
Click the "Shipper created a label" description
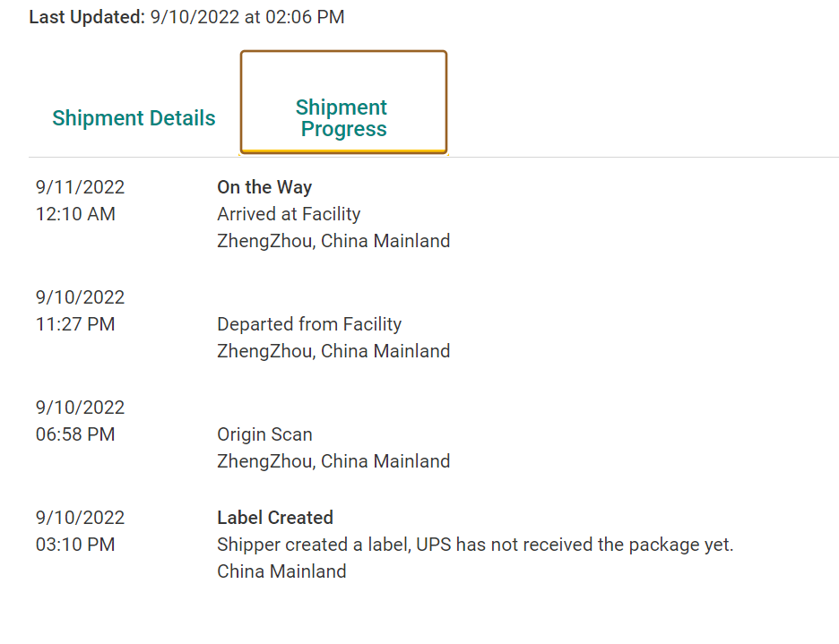pos(475,545)
